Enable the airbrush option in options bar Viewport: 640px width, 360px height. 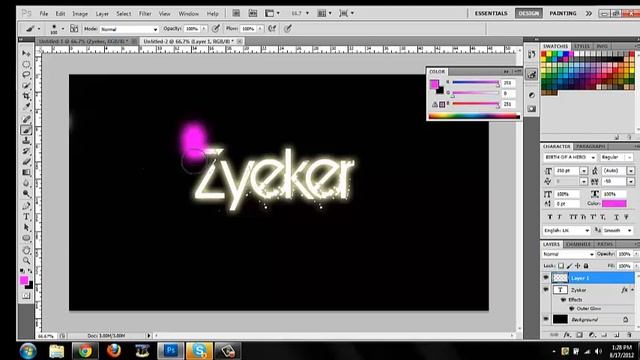click(x=272, y=29)
